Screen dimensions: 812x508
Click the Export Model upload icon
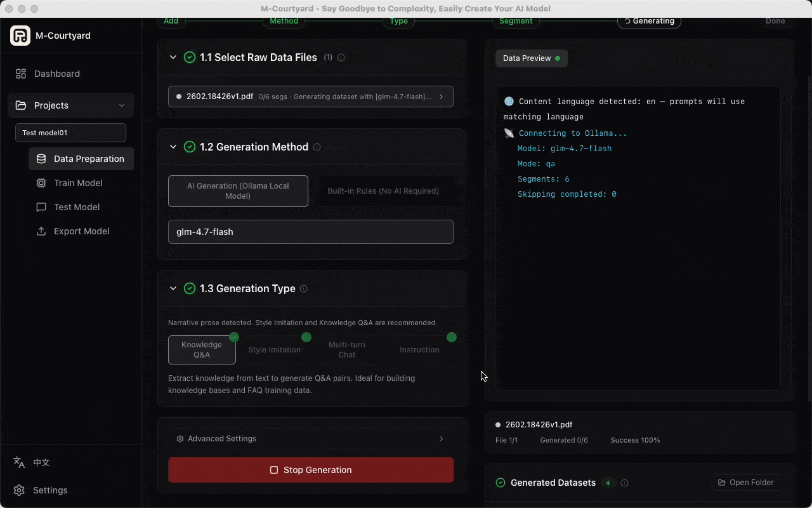coord(41,231)
